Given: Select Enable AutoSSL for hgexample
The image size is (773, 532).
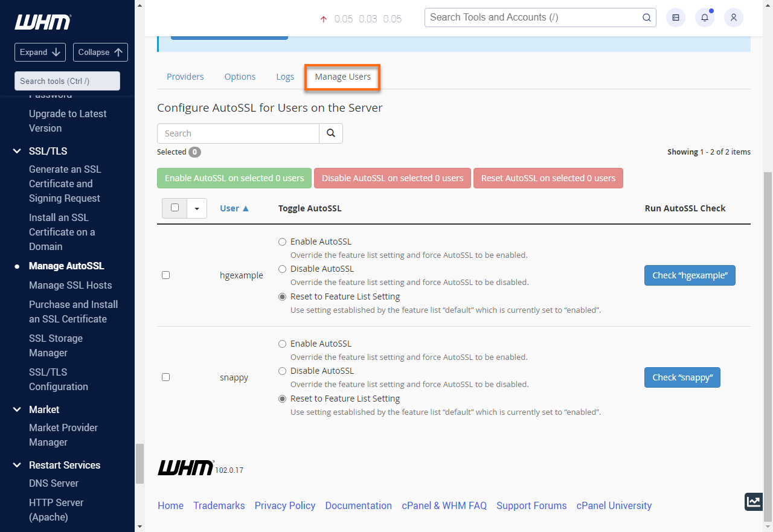Looking at the screenshot, I should 282,241.
